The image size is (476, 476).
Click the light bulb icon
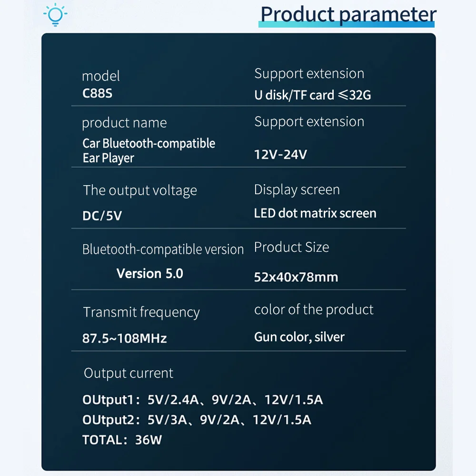[55, 15]
